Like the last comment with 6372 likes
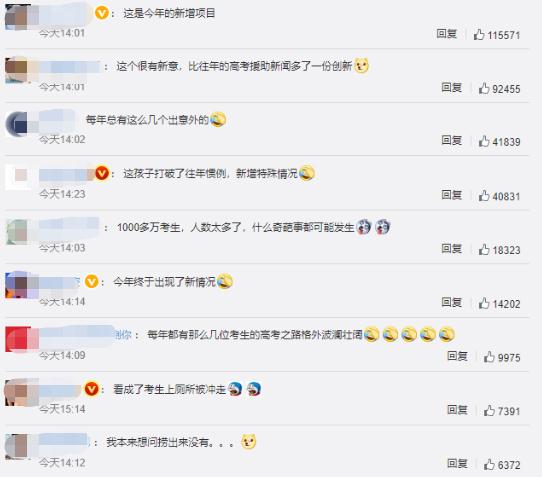This screenshot has width=542, height=477. click(489, 464)
